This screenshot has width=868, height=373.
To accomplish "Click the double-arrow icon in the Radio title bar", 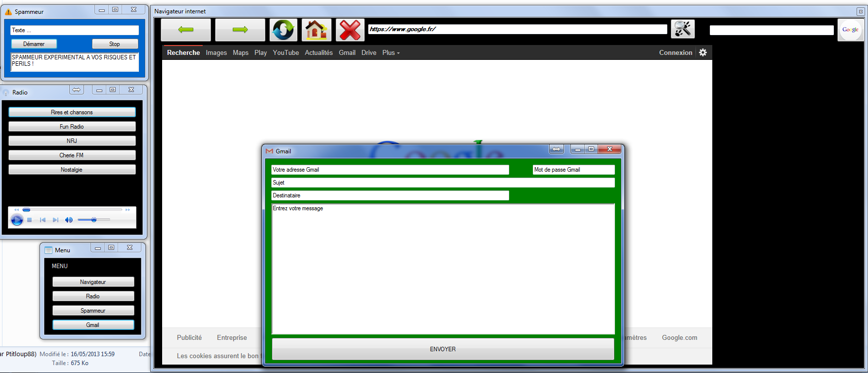I will (x=76, y=90).
